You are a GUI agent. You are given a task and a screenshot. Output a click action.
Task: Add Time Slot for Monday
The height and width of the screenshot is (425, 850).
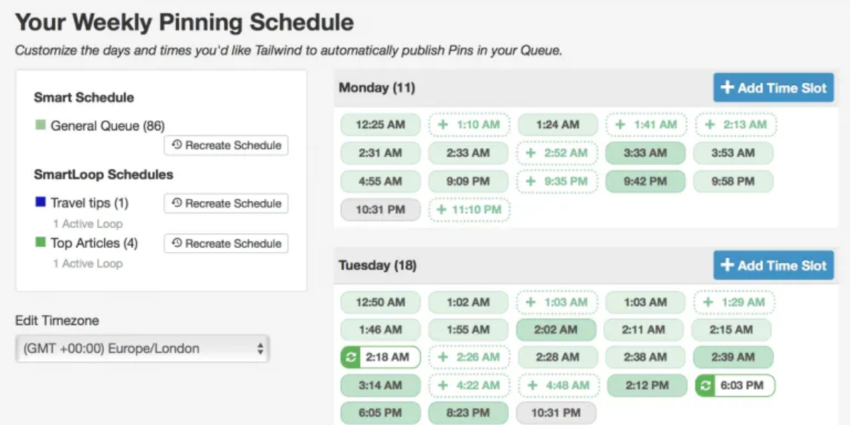click(x=773, y=88)
